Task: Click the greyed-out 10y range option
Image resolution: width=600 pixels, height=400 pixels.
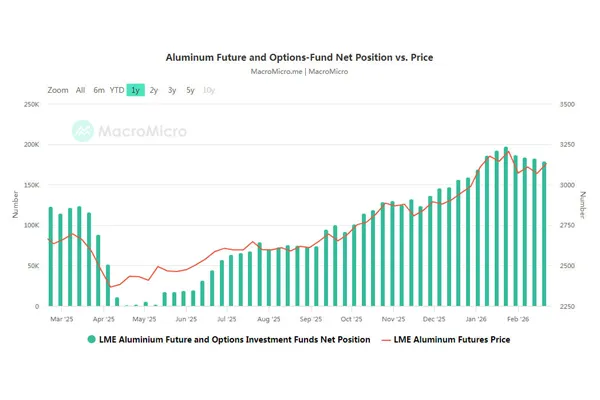Action: [208, 90]
